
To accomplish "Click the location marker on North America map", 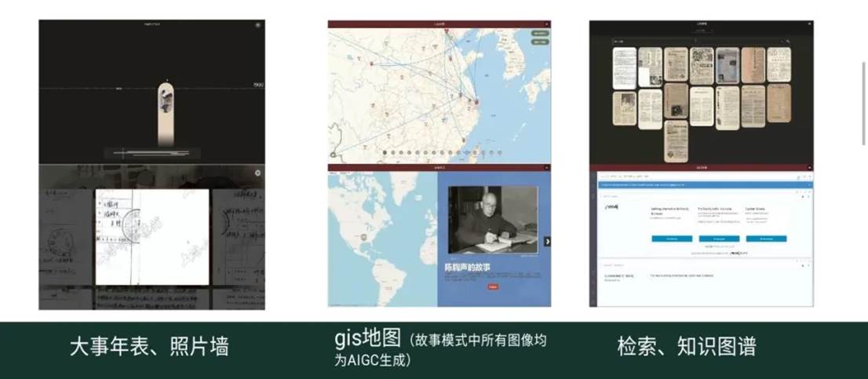I will (363, 235).
